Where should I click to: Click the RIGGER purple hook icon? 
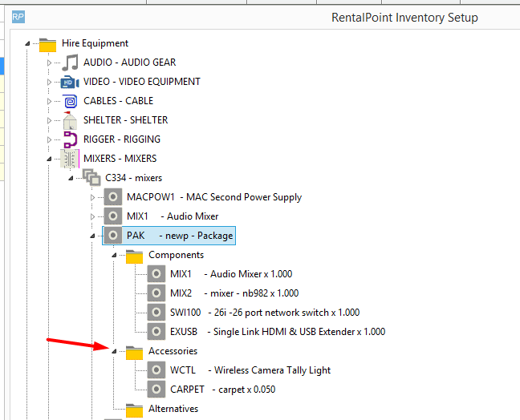[x=71, y=139]
